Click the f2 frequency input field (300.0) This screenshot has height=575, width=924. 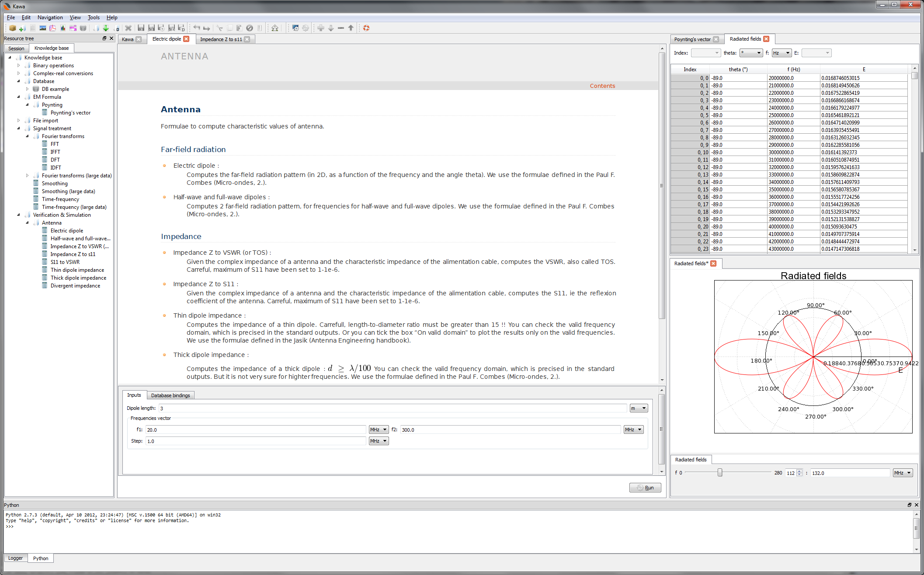click(511, 430)
